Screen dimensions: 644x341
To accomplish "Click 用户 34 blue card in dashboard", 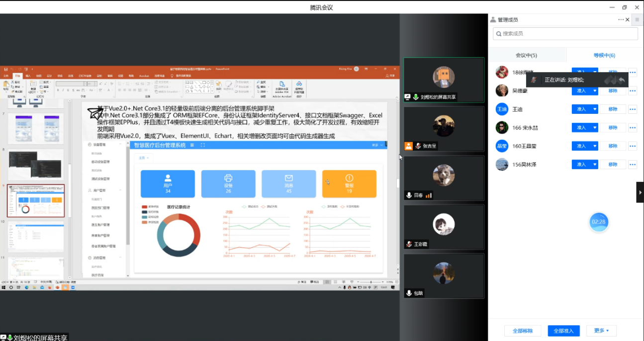I will point(168,184).
